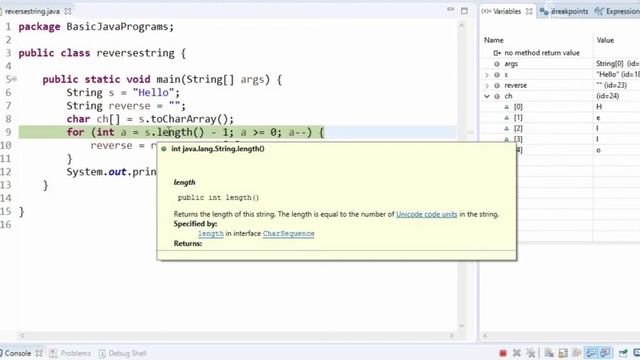Pin the current Console
Viewport: 640px width, 360px height.
coord(623,353)
